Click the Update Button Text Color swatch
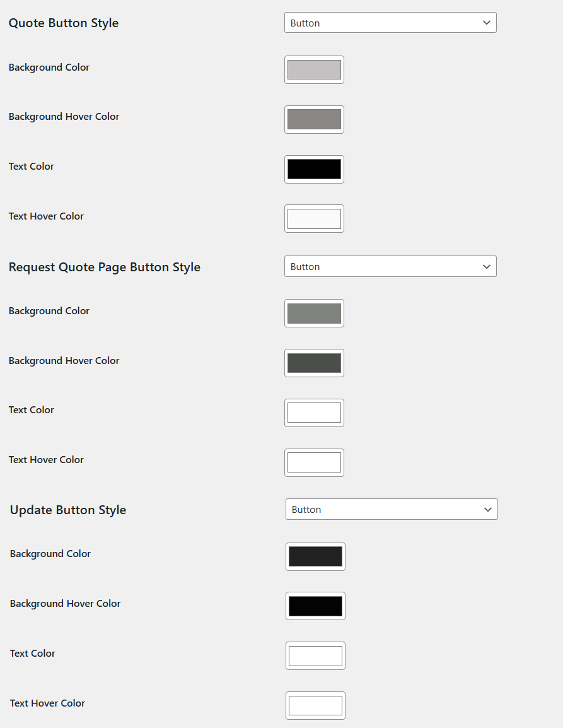 coord(315,655)
